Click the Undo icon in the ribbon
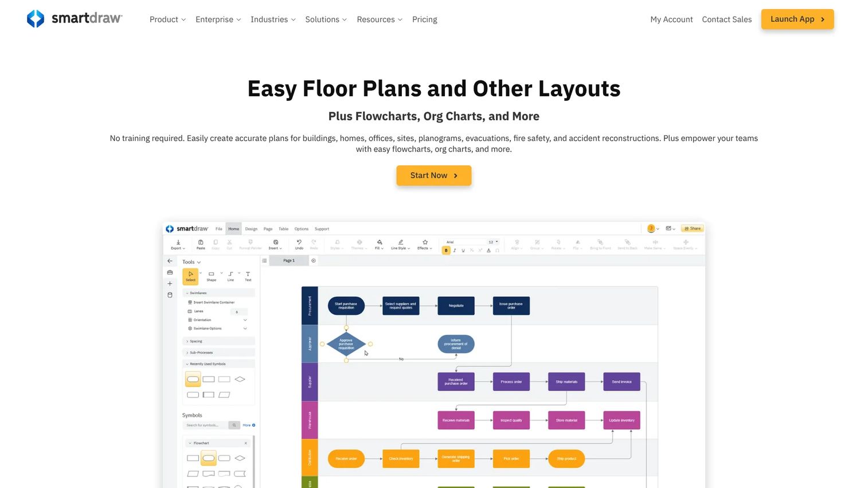Image resolution: width=868 pixels, height=488 pixels. [299, 245]
